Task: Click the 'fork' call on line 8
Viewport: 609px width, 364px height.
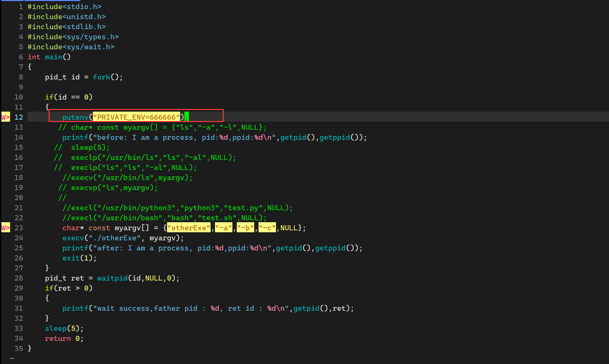Action: 102,77
